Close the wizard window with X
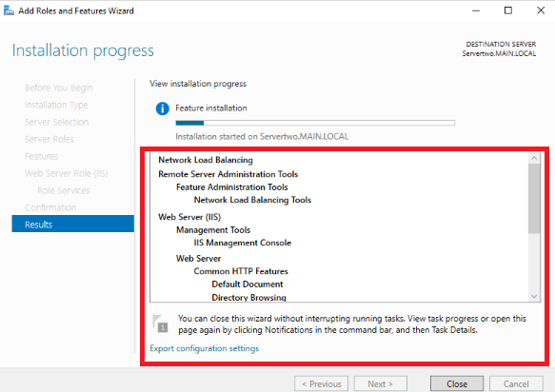This screenshot has width=555, height=392. click(541, 10)
